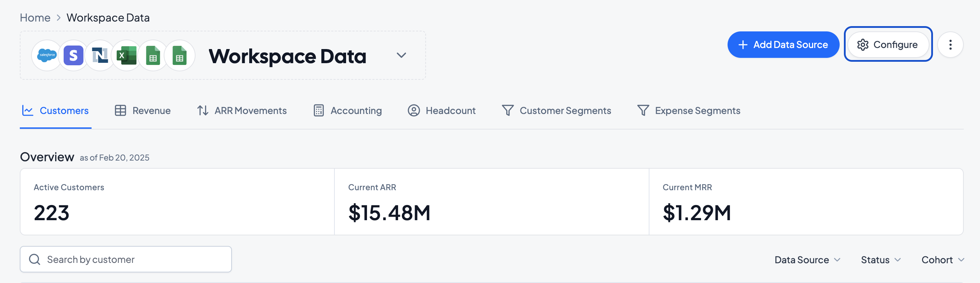Open the Data Source filter dropdown

(807, 260)
